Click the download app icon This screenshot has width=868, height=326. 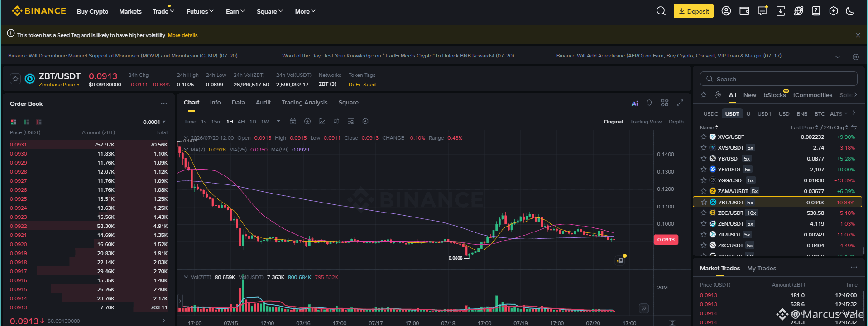781,11
